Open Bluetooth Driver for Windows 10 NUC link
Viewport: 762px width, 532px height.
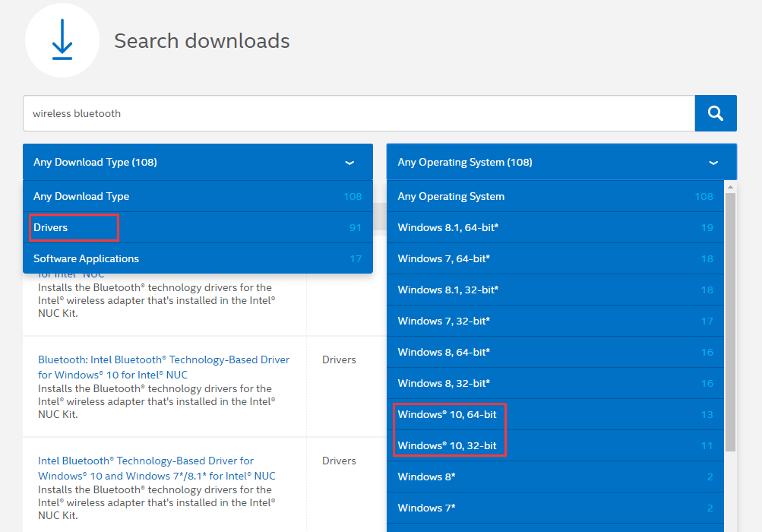(x=163, y=367)
